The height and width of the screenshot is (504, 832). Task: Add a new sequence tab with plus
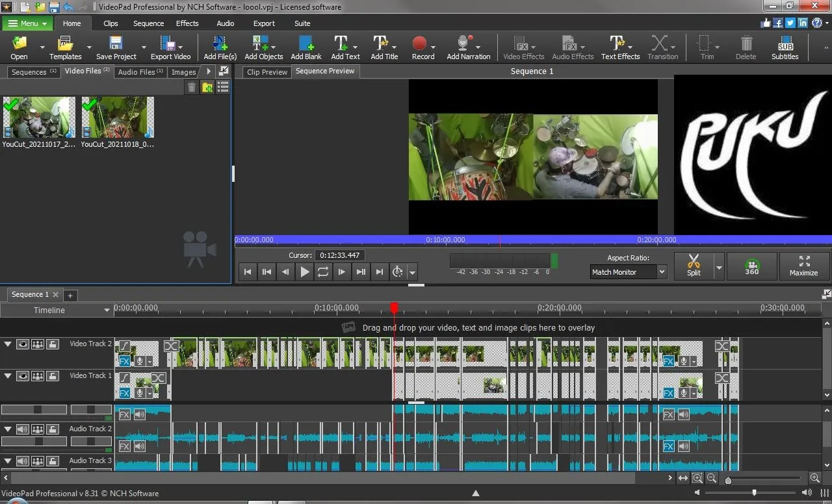pos(70,296)
